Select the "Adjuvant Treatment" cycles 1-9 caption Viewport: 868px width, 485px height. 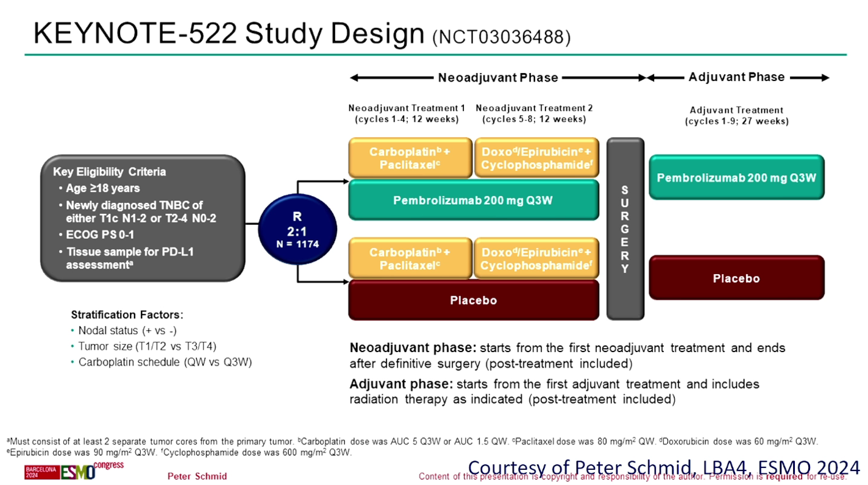point(736,116)
